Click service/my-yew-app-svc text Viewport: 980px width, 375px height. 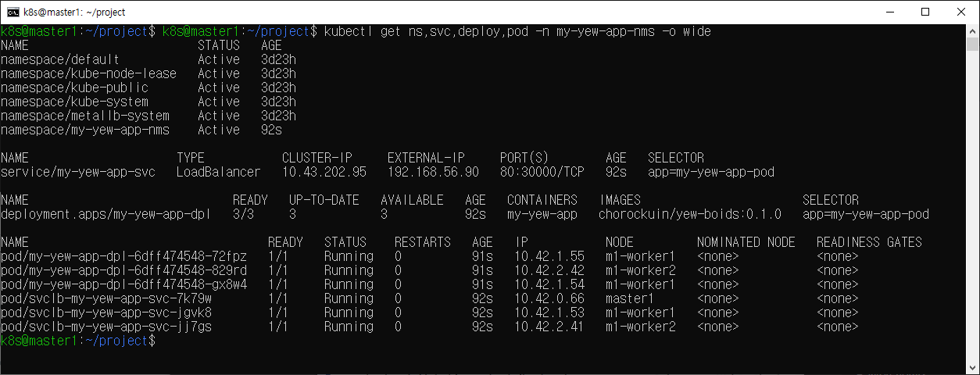78,172
